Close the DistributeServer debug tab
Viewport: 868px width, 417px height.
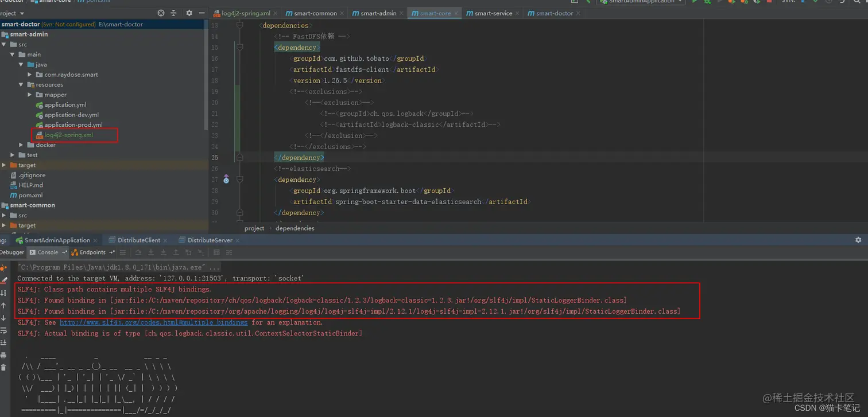click(237, 240)
